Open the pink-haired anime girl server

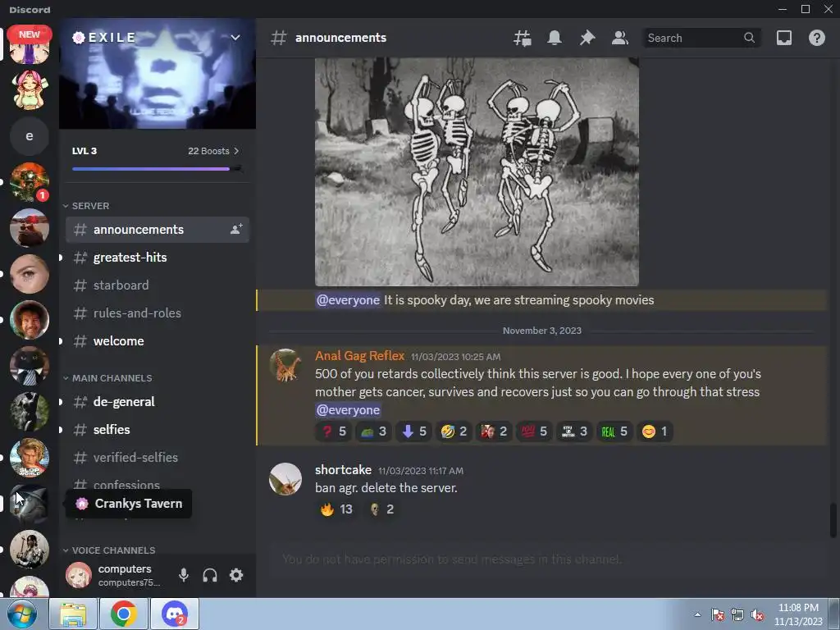tap(30, 89)
